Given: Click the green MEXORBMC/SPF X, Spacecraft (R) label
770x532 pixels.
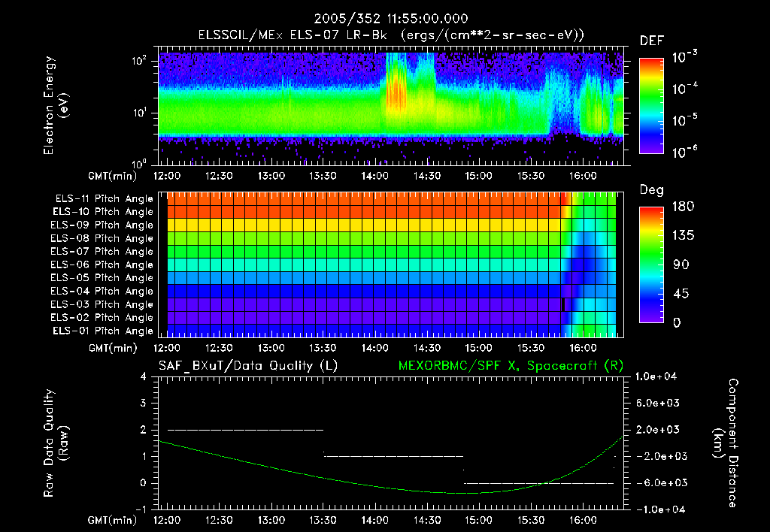Looking at the screenshot, I should [x=511, y=366].
